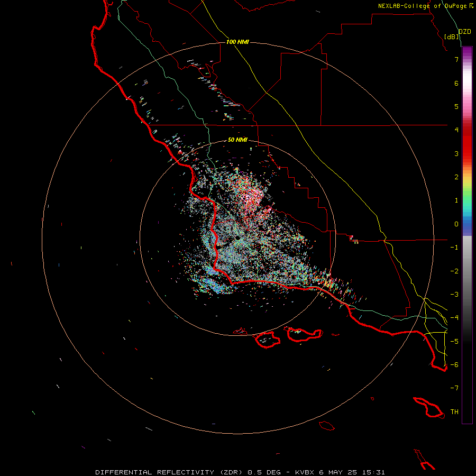Screen dimensions: 476x476
Task: Click the -5 value on the dB scale
Action: click(454, 342)
